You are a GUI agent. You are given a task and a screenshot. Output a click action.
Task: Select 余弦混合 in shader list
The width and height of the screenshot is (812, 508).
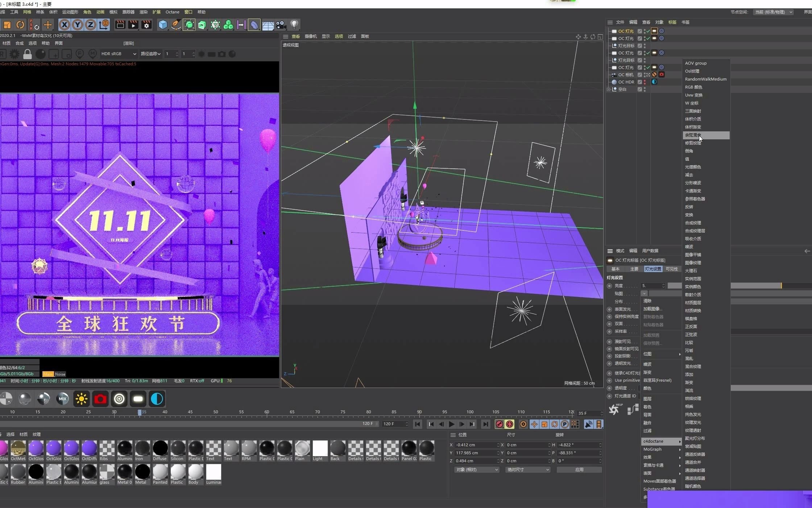point(706,135)
